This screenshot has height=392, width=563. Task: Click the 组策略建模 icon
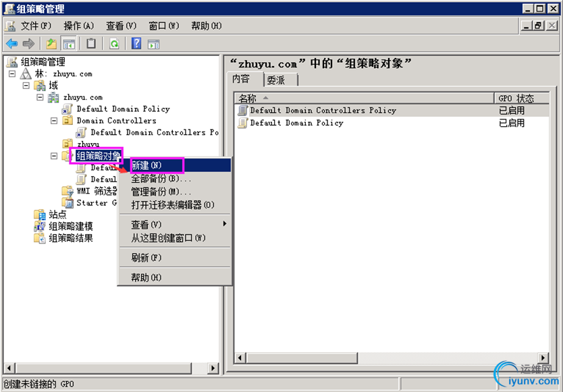40,226
